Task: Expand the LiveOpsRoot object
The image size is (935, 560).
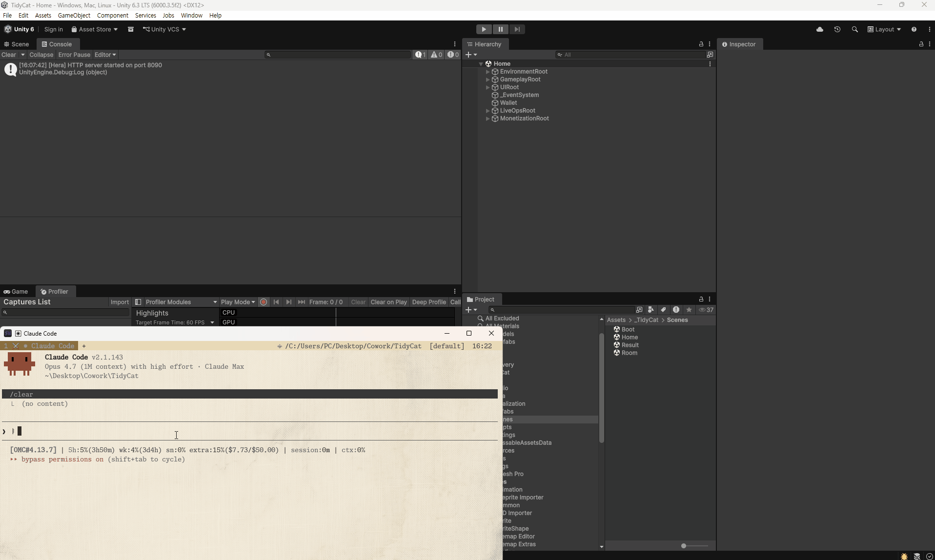Action: point(488,111)
